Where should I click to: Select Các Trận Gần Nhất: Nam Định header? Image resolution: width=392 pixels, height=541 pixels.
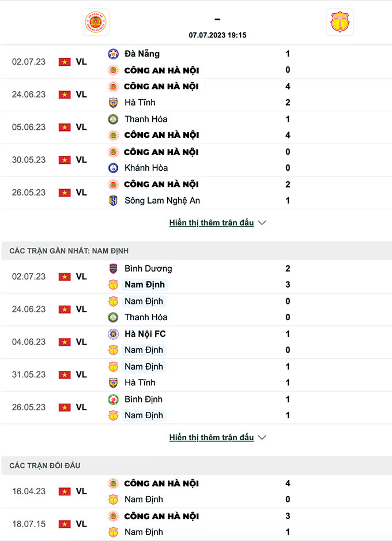69,251
